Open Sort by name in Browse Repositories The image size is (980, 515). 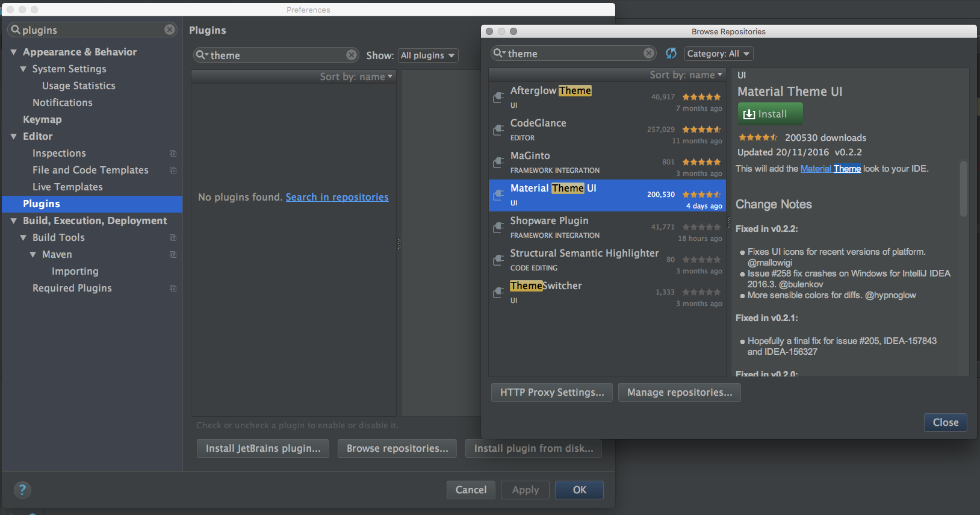pyautogui.click(x=686, y=75)
